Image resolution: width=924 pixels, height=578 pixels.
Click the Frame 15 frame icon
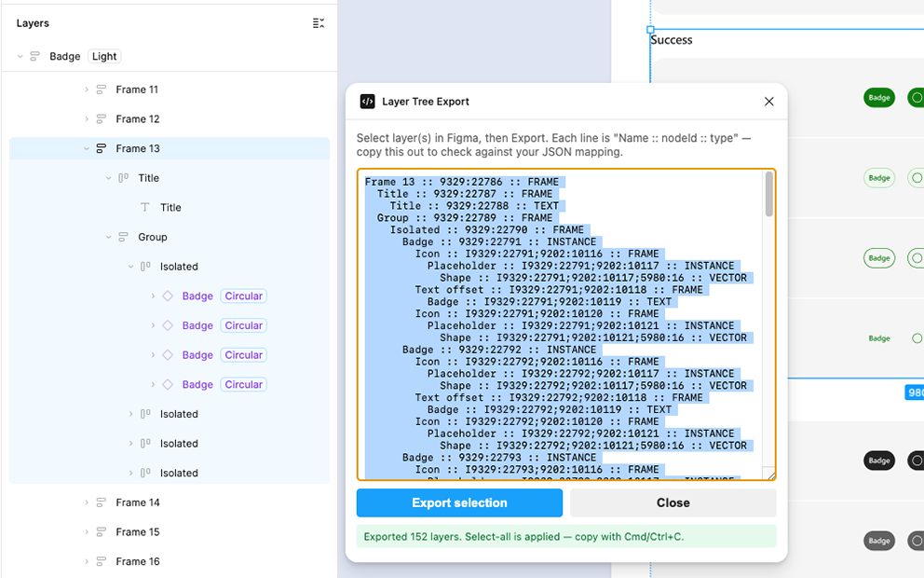tap(102, 532)
